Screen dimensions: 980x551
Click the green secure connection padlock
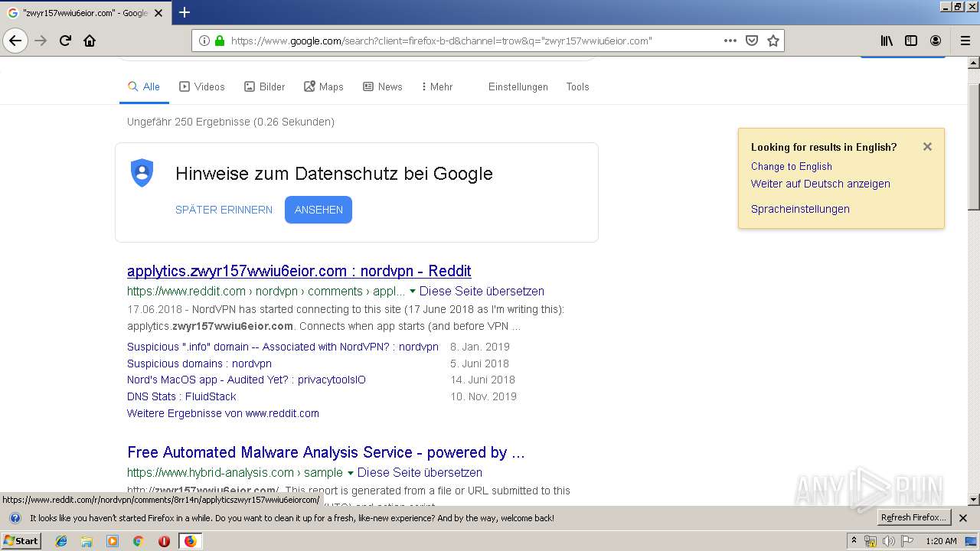coord(220,41)
